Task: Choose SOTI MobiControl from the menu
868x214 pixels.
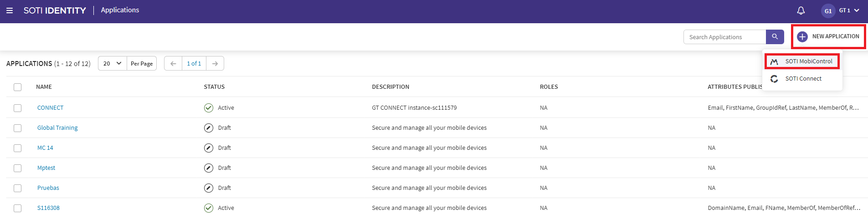Action: pos(808,61)
